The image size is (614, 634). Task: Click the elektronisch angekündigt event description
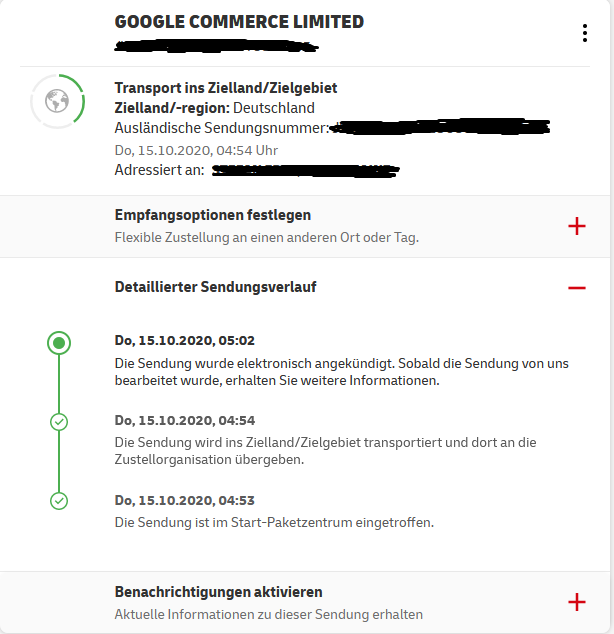pos(342,372)
